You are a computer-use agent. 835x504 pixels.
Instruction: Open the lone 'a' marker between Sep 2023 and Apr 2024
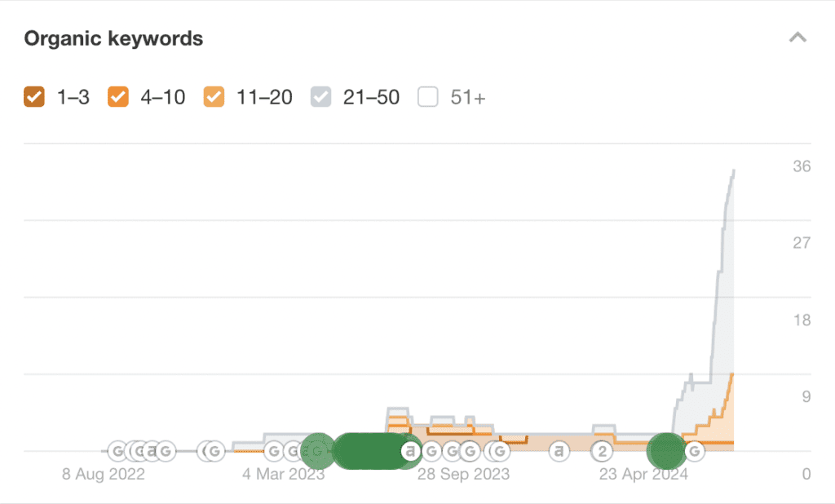(559, 452)
